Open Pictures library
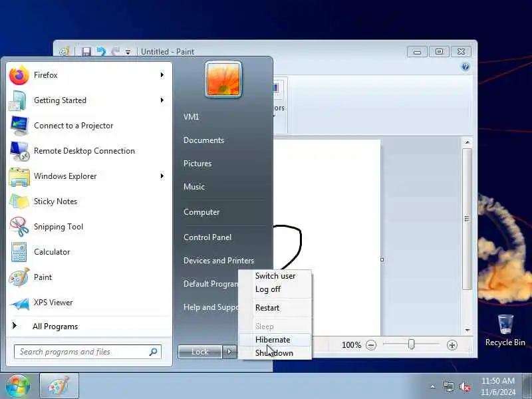 pos(198,164)
